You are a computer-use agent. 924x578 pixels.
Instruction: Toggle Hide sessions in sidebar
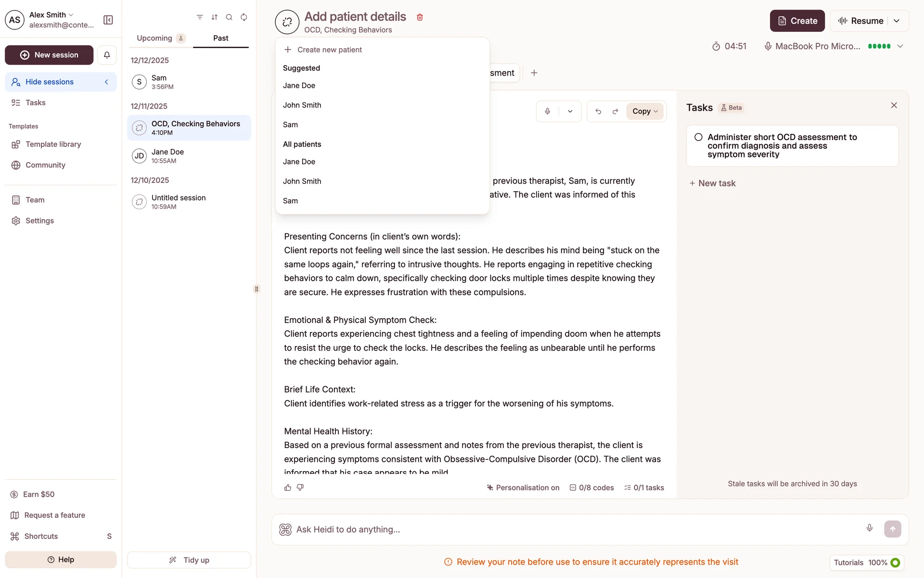61,82
